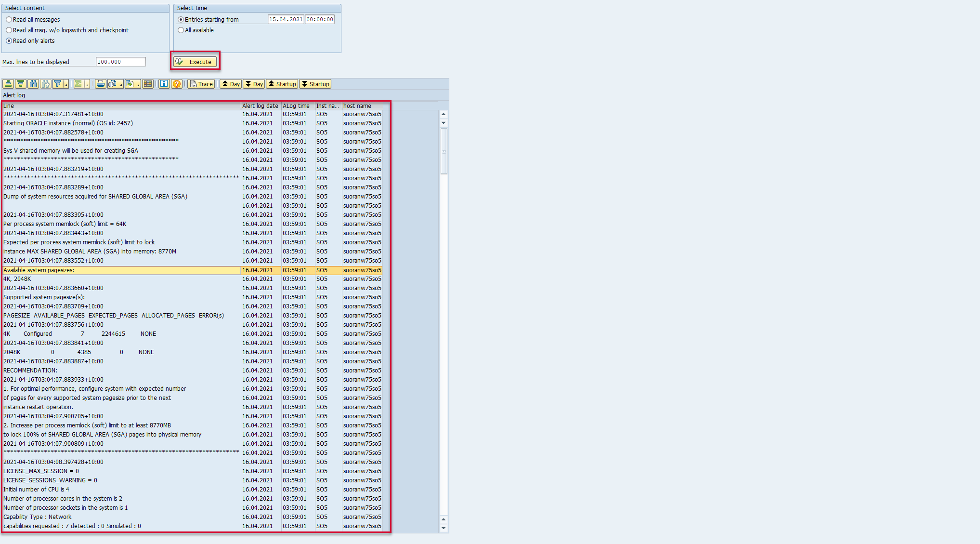
Task: Click the orange Help question mark icon
Action: point(177,84)
